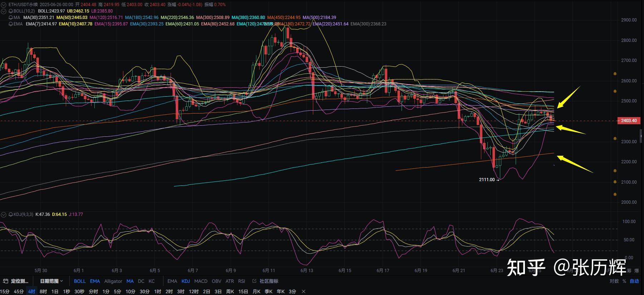Click the BOLL alert bell icon
Viewport: 644px width, 295px height.
tap(10, 11)
